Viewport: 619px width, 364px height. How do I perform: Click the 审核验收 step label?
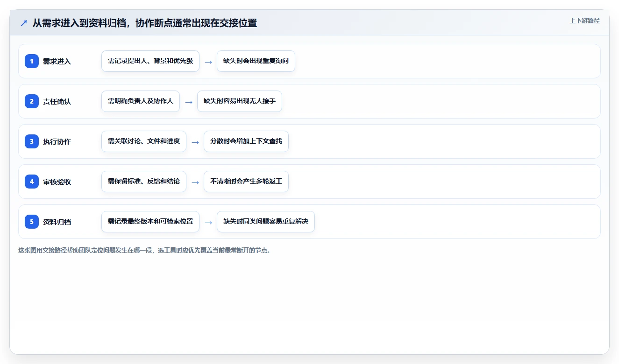[57, 182]
